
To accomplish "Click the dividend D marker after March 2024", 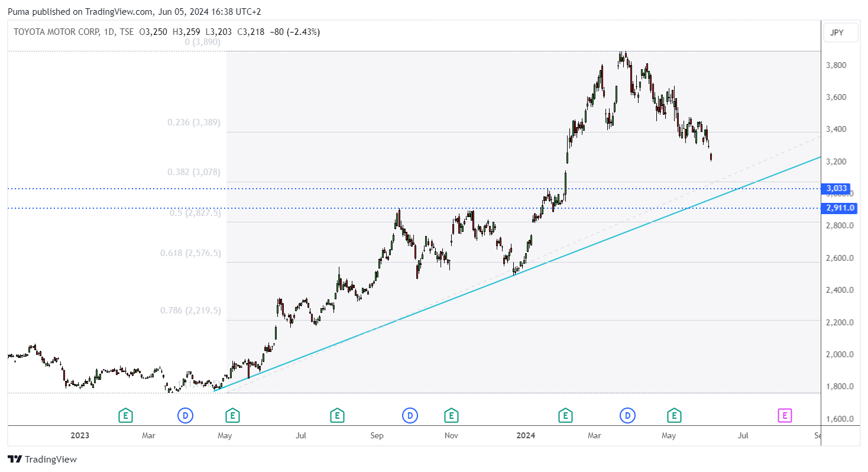I will pos(627,416).
